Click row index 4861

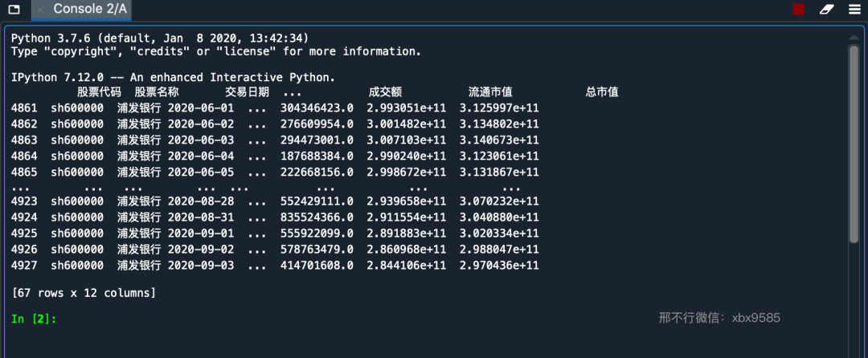point(24,108)
